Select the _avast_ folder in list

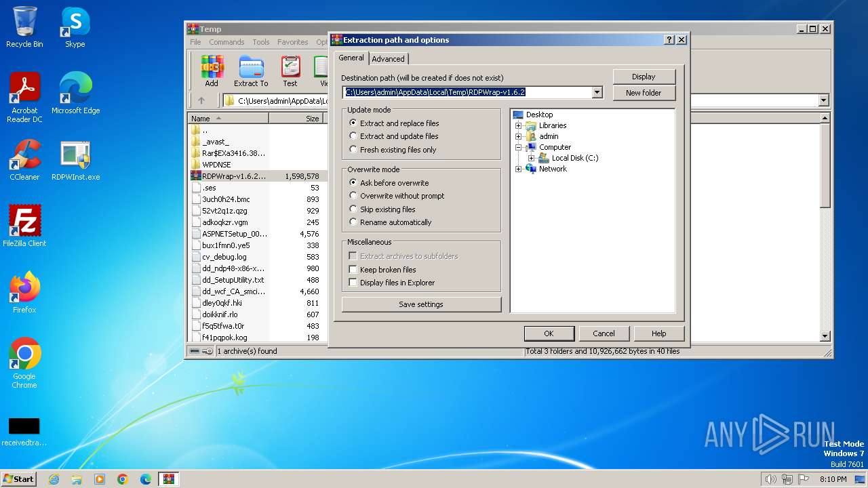click(216, 141)
